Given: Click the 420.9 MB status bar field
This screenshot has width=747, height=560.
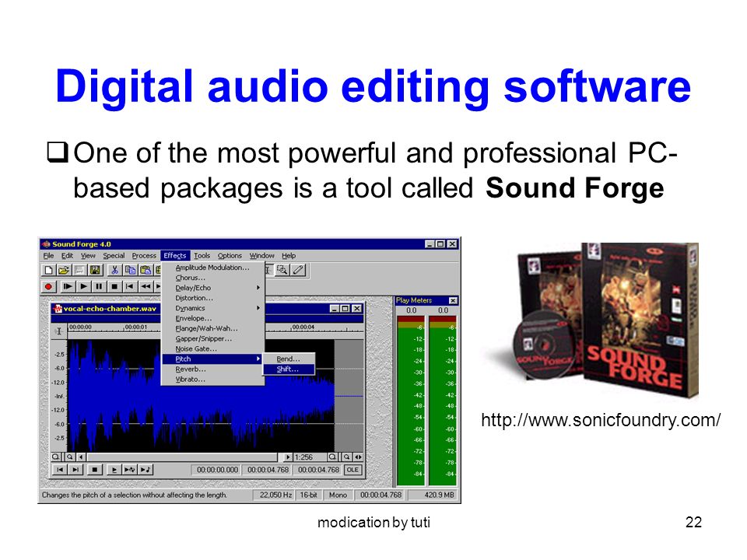Looking at the screenshot, I should [433, 495].
